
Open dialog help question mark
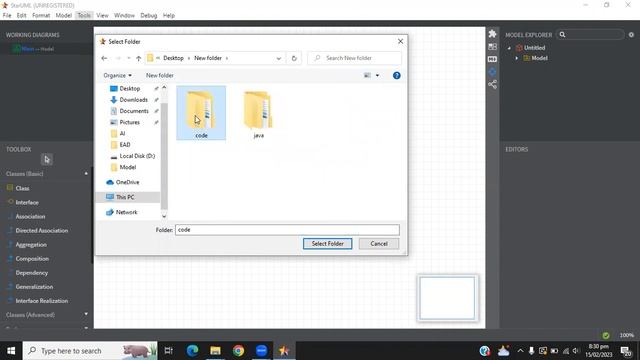(396, 76)
